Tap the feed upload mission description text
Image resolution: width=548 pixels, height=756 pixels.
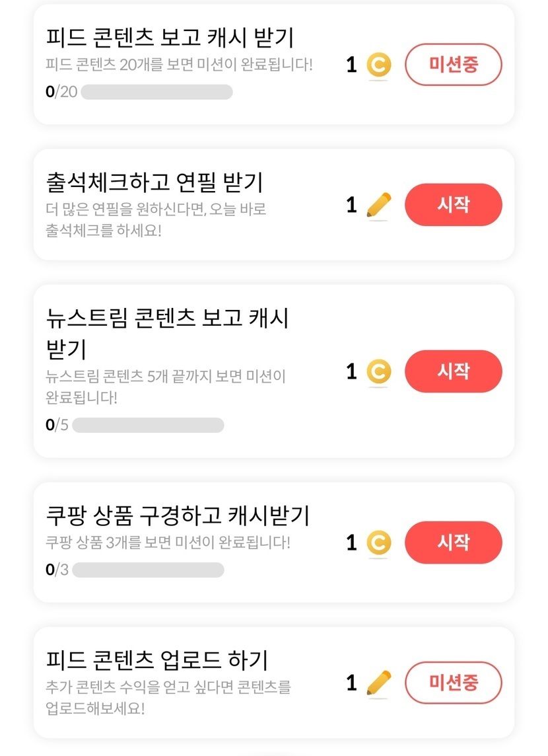coord(168,698)
